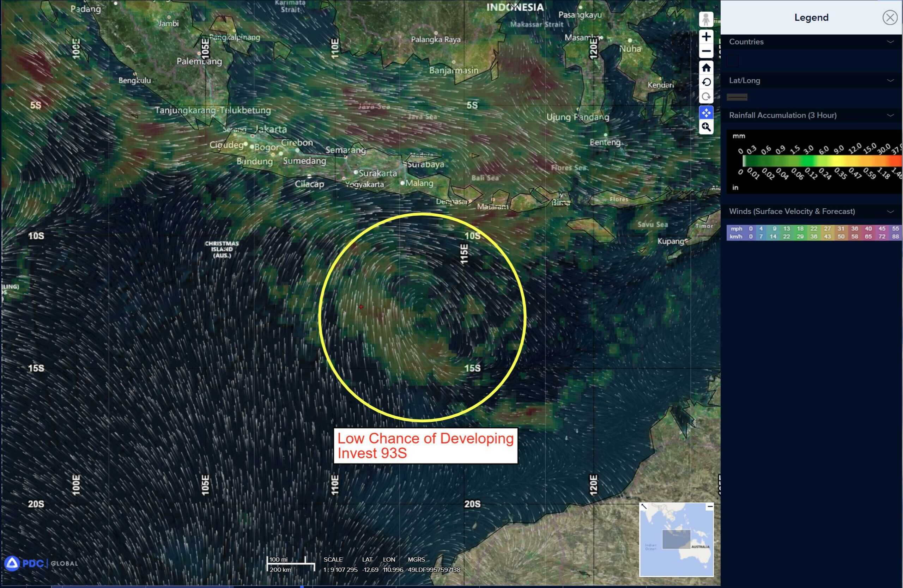This screenshot has height=588, width=903.
Task: Zoom out with the minus button
Action: (706, 51)
